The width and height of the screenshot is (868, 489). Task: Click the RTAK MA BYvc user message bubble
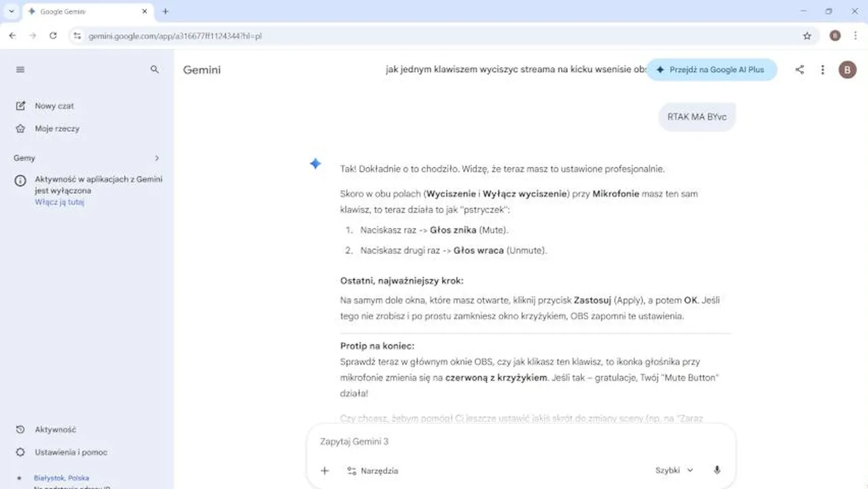697,117
